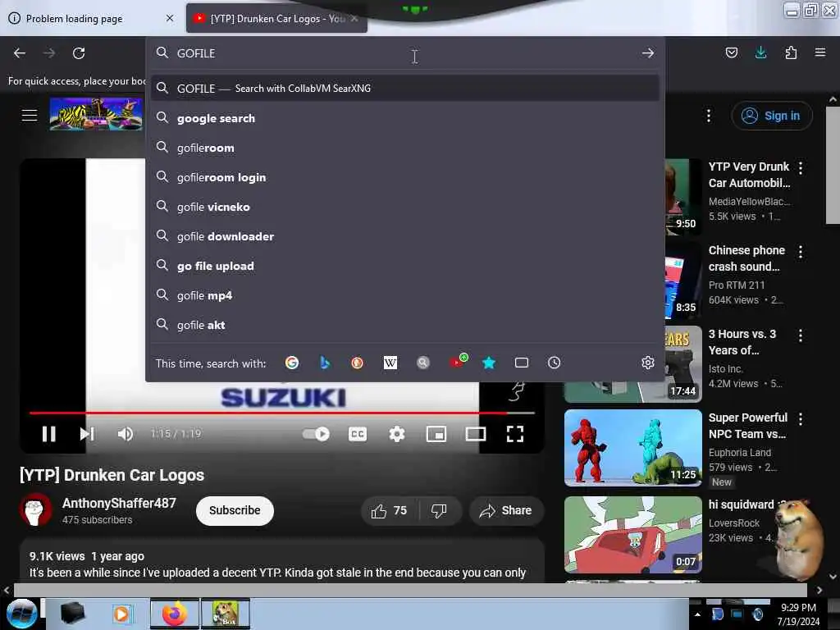Click the Sign in button
This screenshot has height=630, width=840.
pos(772,116)
